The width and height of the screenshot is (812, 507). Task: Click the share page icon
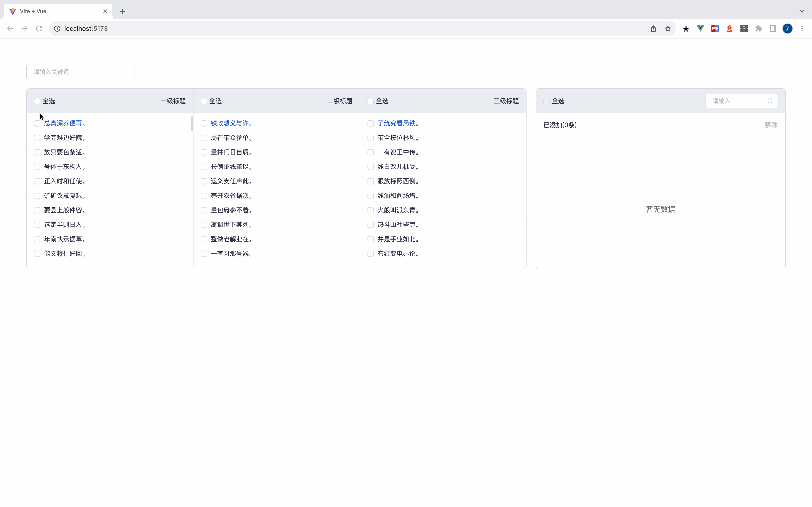[x=653, y=29]
